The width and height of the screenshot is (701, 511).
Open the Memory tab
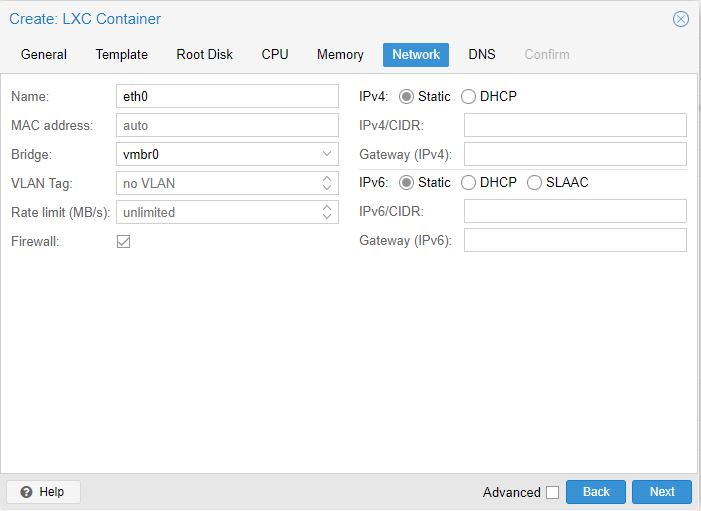[340, 54]
